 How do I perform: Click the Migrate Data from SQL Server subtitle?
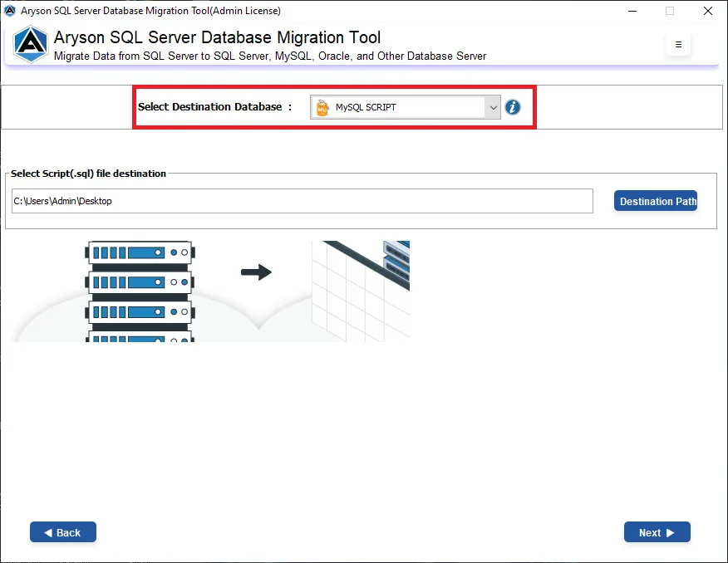270,56
